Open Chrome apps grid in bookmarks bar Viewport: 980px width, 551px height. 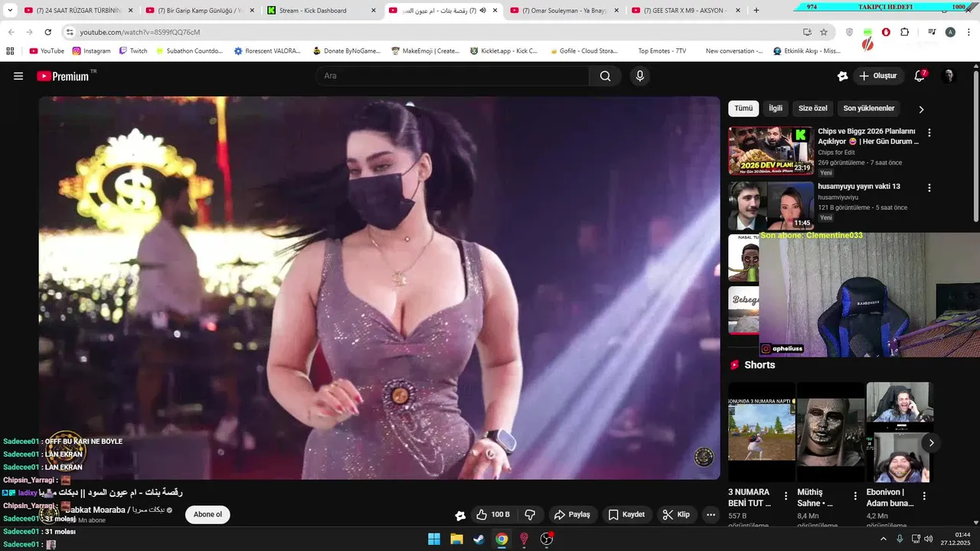pos(10,51)
